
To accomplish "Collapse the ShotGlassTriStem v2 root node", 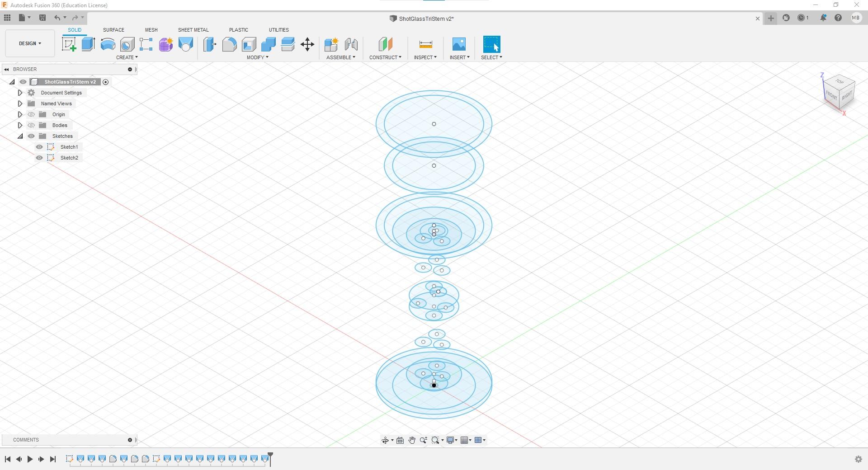I will coord(12,82).
